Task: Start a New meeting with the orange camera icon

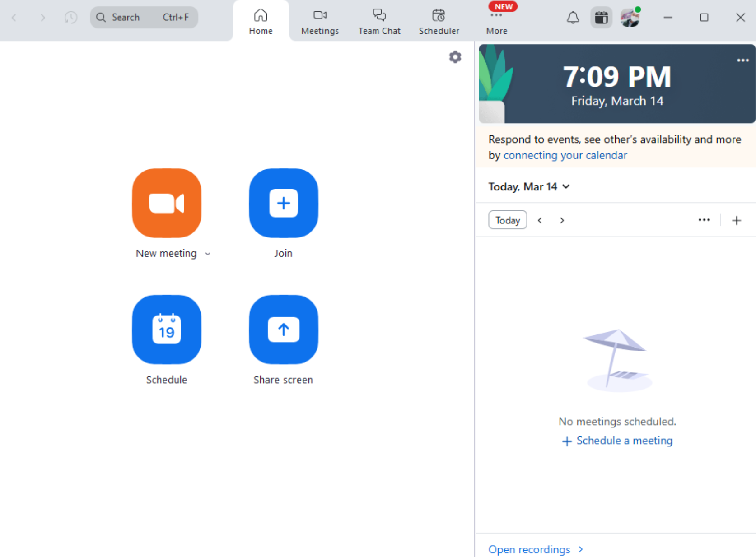Action: [167, 203]
